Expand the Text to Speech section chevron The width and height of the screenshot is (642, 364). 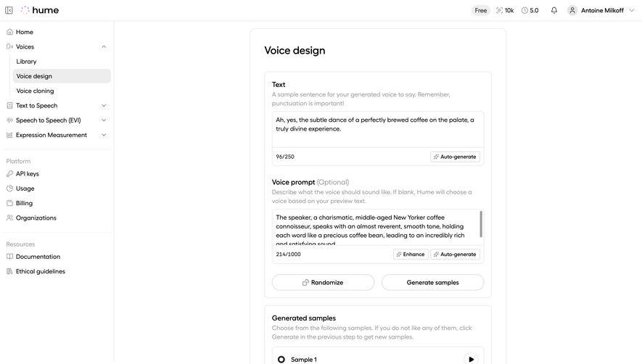[104, 106]
